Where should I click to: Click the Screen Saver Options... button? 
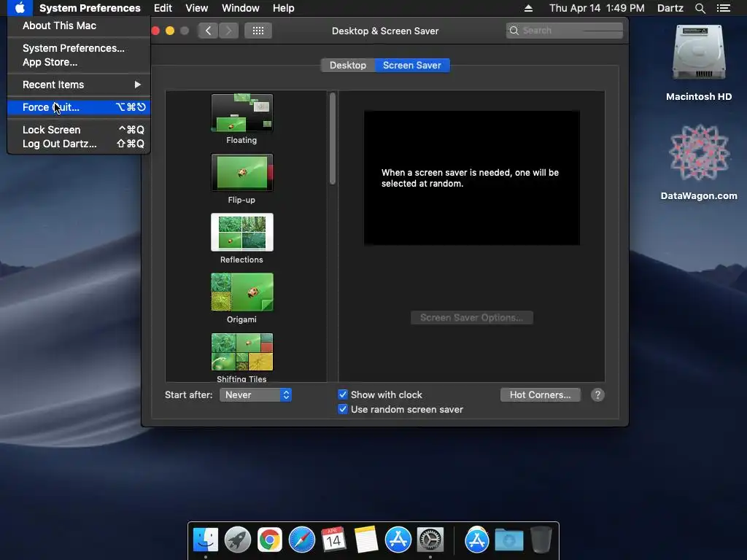click(472, 318)
